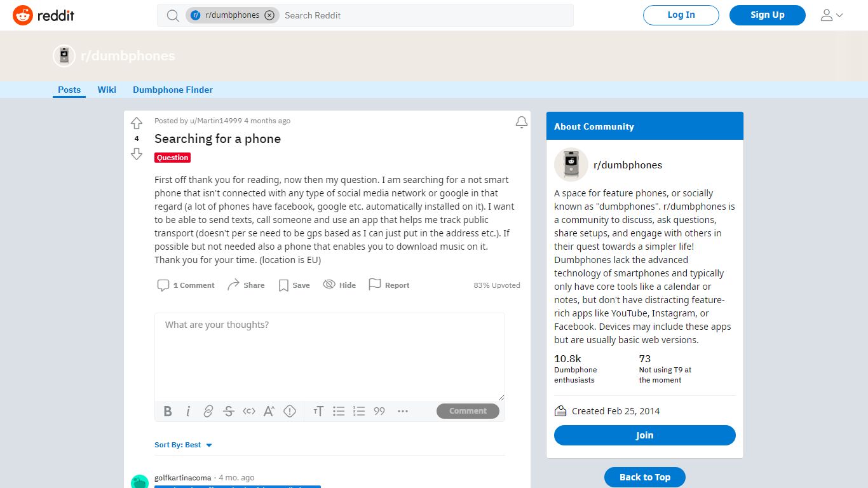Open the user account dropdown menu
Viewport: 868px width, 488px height.
coord(832,15)
